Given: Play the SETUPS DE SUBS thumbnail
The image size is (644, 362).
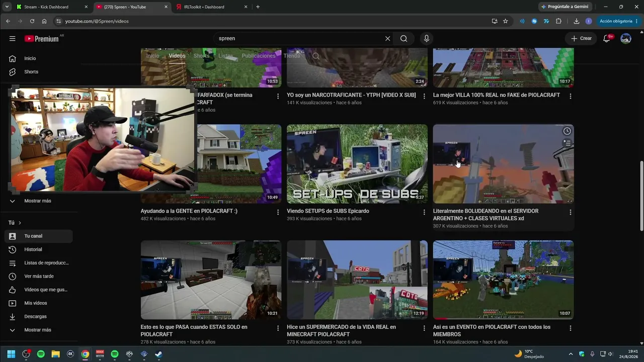Looking at the screenshot, I should pos(357,164).
